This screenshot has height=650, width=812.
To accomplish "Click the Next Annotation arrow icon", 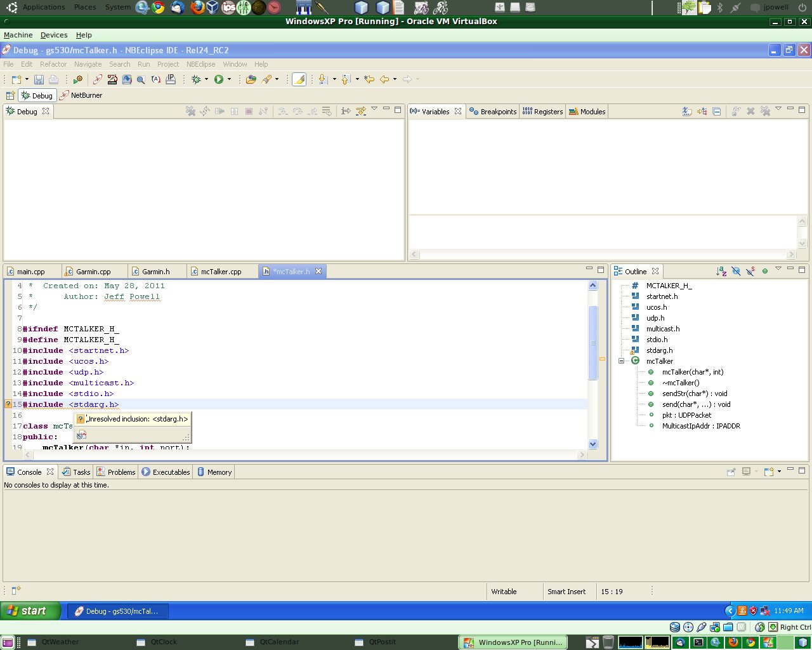I will pos(323,79).
